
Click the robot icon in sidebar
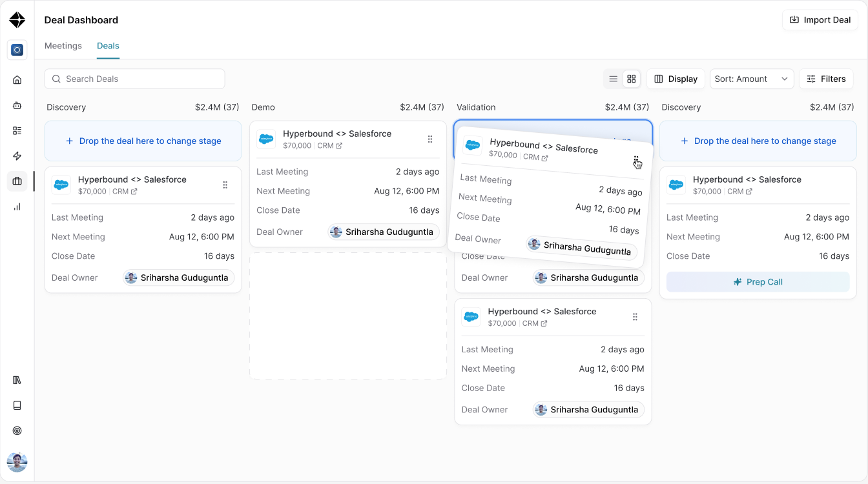pos(17,105)
